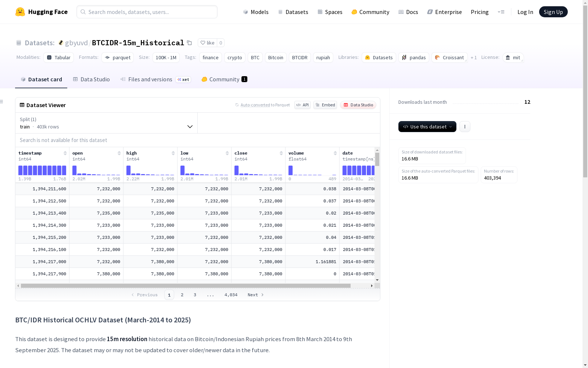Image resolution: width=588 pixels, height=368 pixels.
Task: Open the navigation more-options menu icon
Action: pos(501,12)
